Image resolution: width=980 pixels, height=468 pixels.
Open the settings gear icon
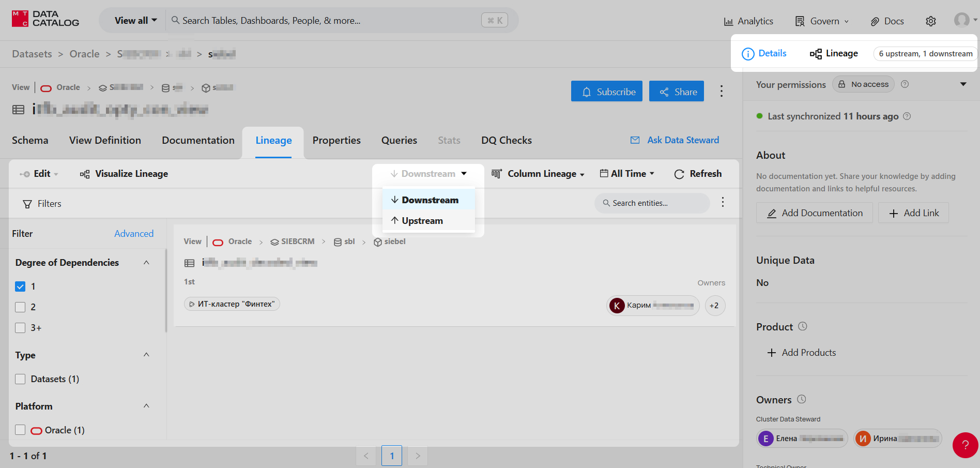pos(930,21)
